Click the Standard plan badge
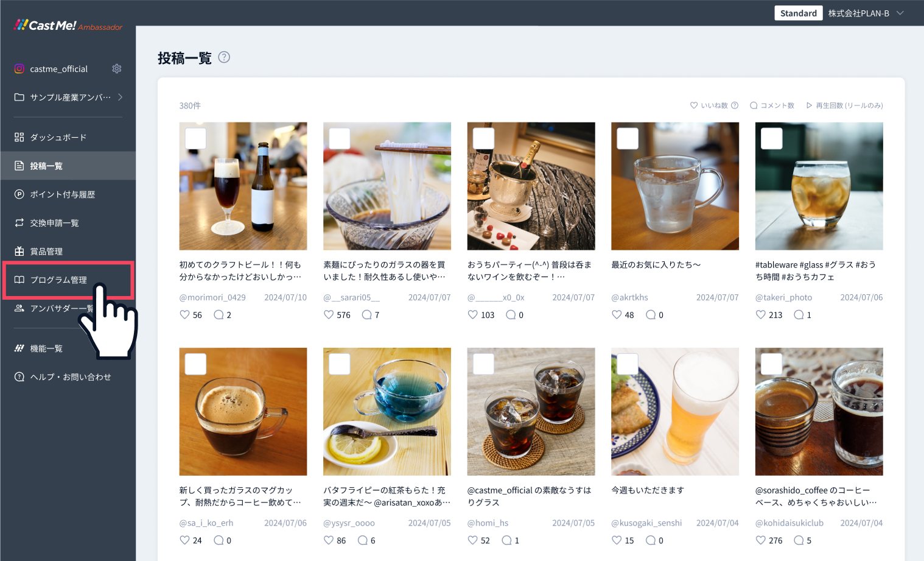This screenshot has width=924, height=561. 798,13
